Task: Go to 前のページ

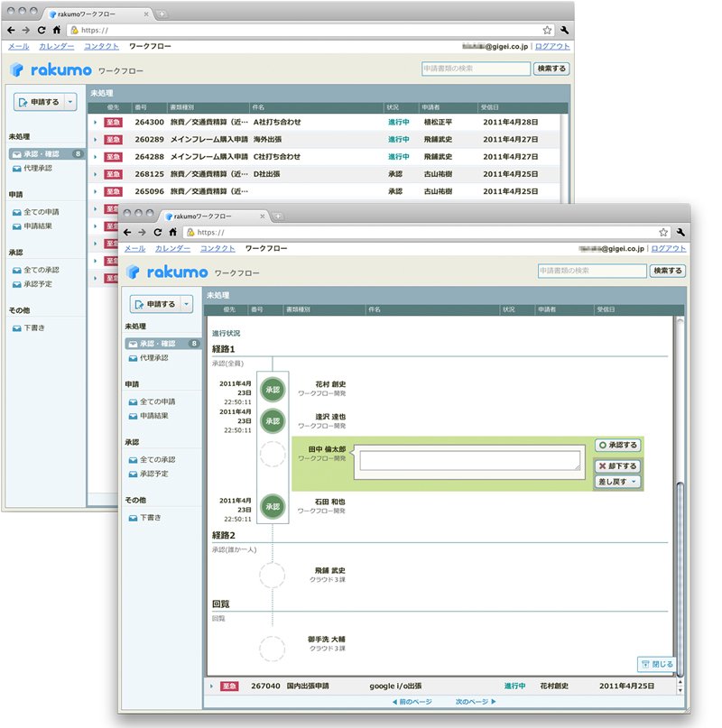Action: (412, 702)
